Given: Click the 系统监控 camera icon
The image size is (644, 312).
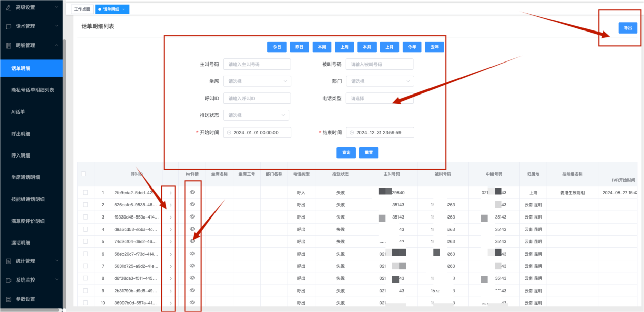Looking at the screenshot, I should pos(8,280).
